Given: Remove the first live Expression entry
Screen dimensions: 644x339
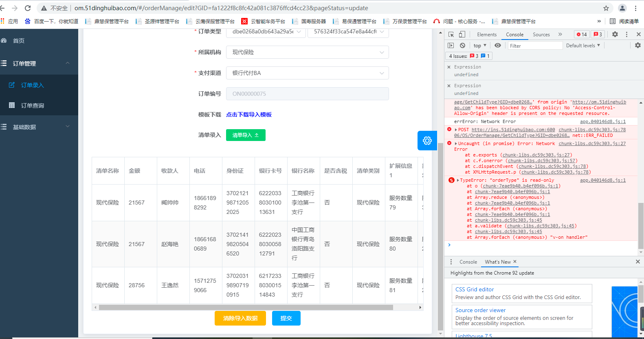Looking at the screenshot, I should point(449,67).
